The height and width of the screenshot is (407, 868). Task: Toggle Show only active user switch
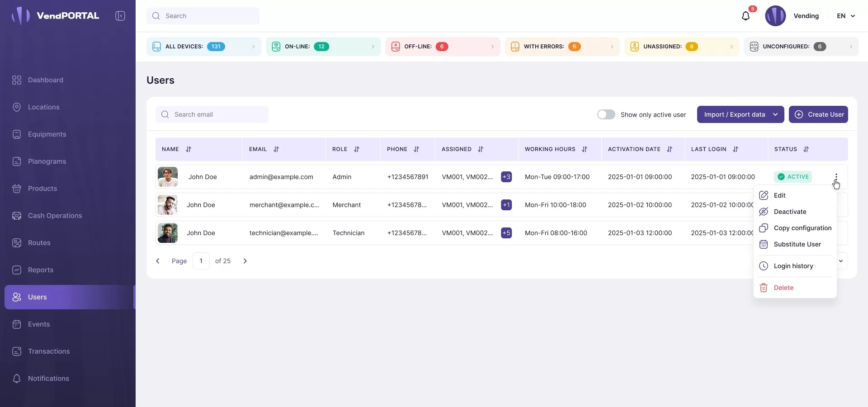(x=606, y=114)
